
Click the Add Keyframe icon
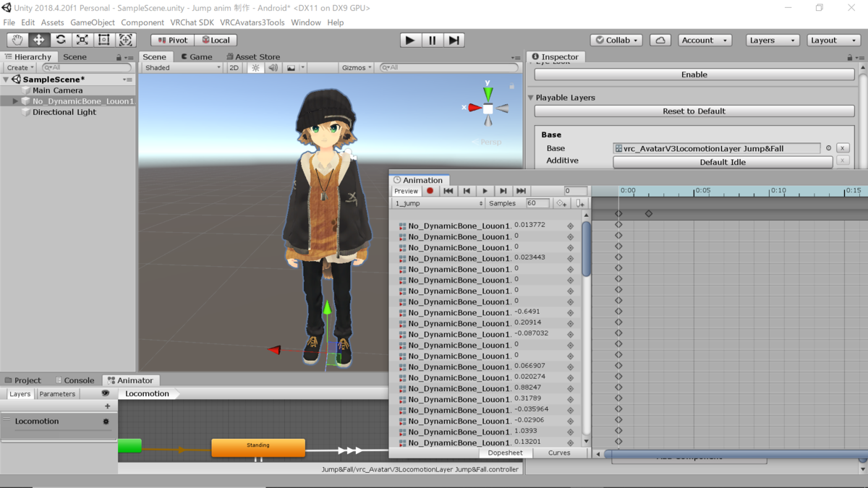click(561, 204)
